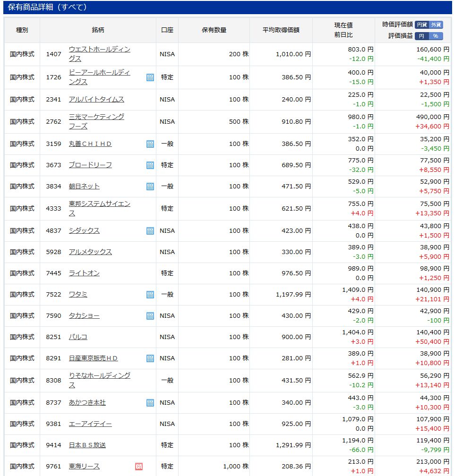Click the 160,600 円 market value
Viewport: 454px width, 476px height.
433,50
